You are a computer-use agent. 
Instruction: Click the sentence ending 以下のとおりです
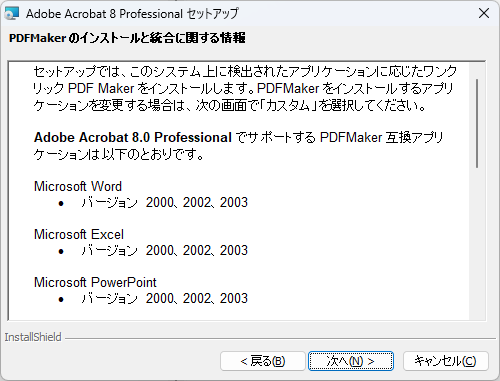coord(238,146)
